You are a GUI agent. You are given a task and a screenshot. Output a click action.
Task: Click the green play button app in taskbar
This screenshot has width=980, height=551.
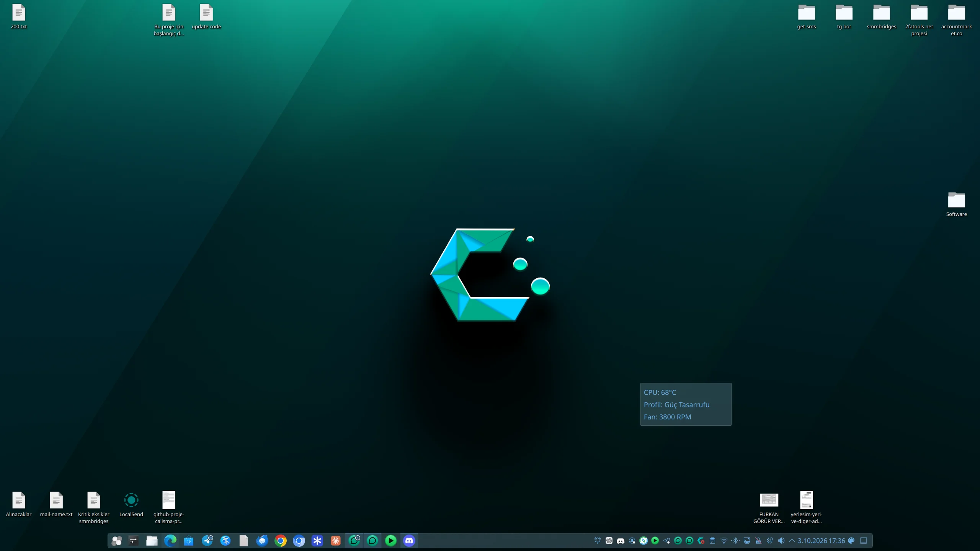point(391,541)
